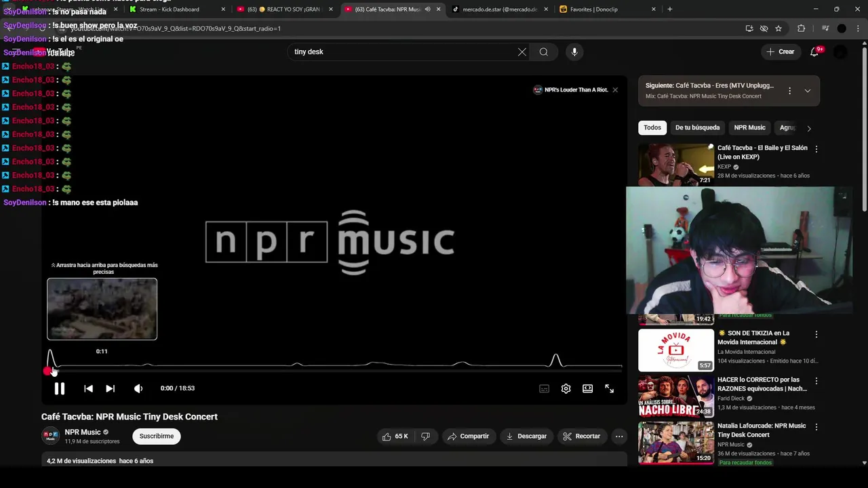Open the Crear menu
868x488 pixels.
pyautogui.click(x=781, y=52)
